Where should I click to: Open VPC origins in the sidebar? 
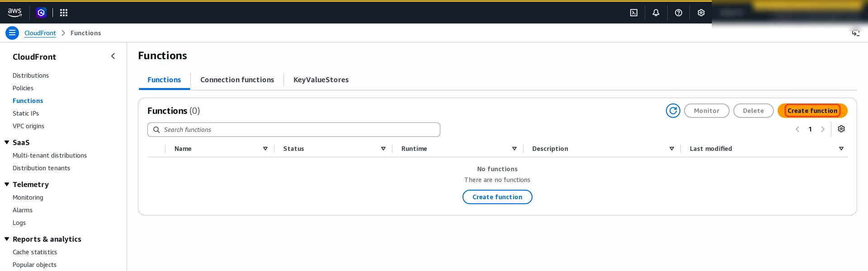(x=28, y=126)
